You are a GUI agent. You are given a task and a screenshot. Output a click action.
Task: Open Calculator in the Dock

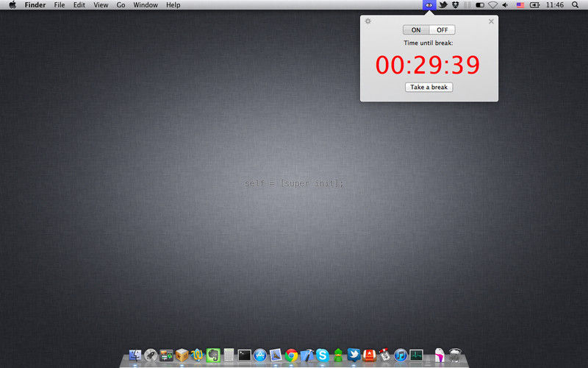[229, 355]
